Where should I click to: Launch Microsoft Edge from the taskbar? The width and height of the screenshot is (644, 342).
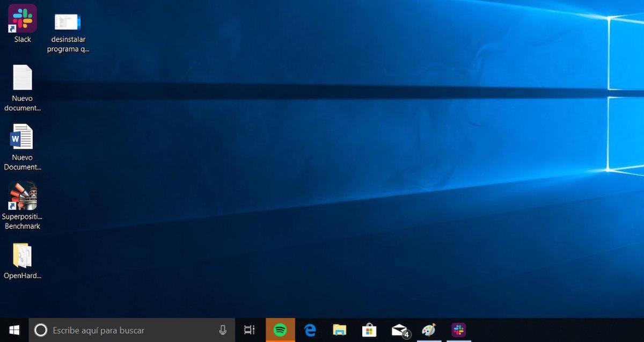point(310,330)
